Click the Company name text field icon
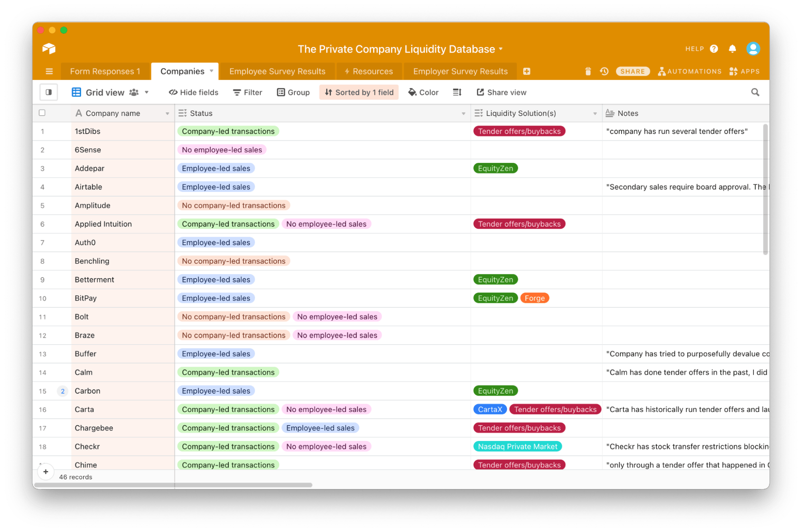This screenshot has width=802, height=532. click(79, 113)
